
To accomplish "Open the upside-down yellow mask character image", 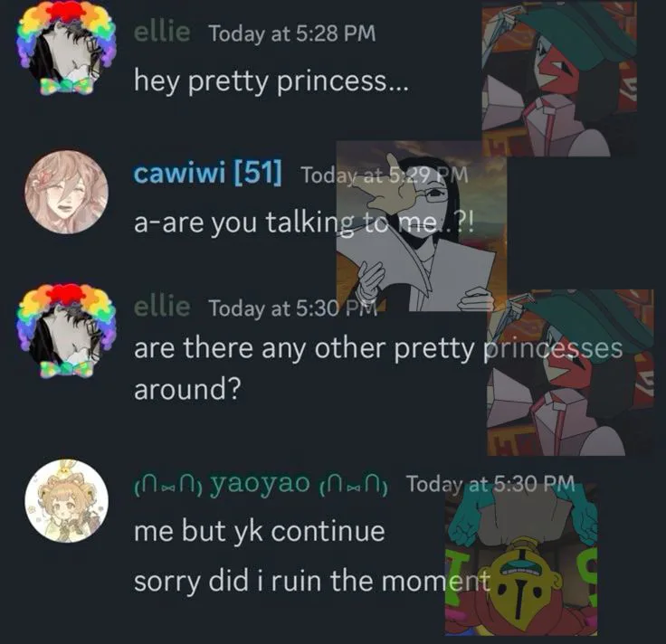I will click(x=521, y=560).
